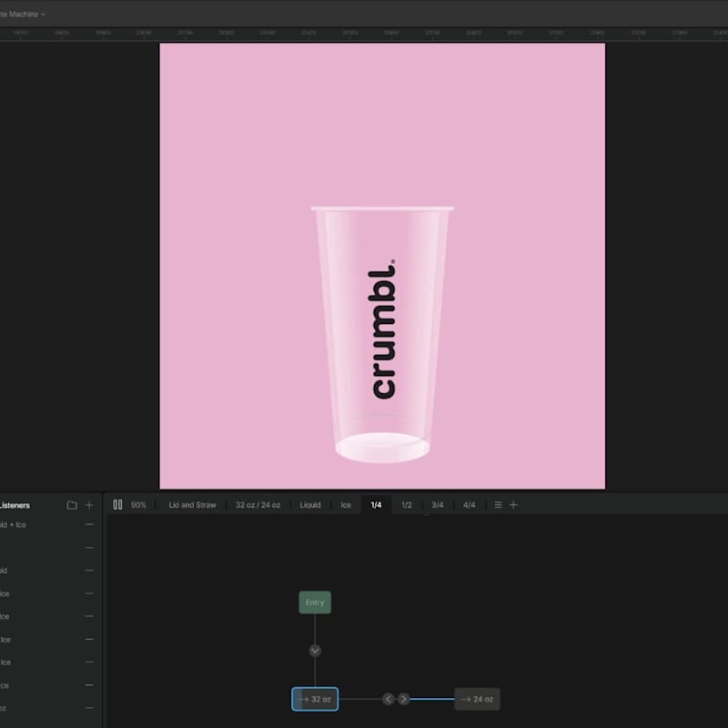Screen dimensions: 728x728
Task: Switch to the 32 oz / 24 oz layer tab
Action: point(258,505)
